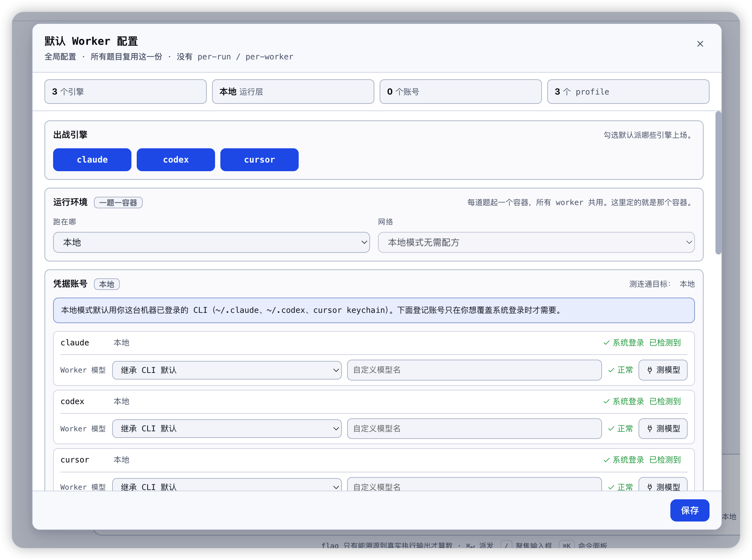The width and height of the screenshot is (752, 560).
Task: Click 测模型 button in cursor row
Action: click(x=663, y=484)
